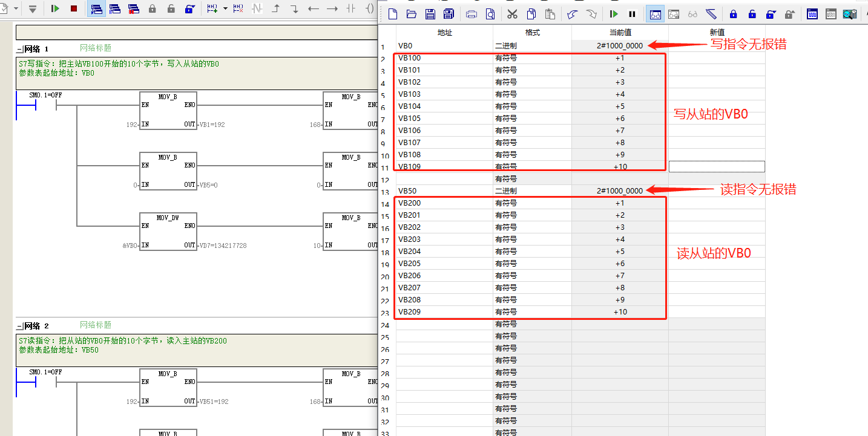The image size is (868, 436).
Task: Select the 二进制 format cell for VB50
Action: click(532, 190)
